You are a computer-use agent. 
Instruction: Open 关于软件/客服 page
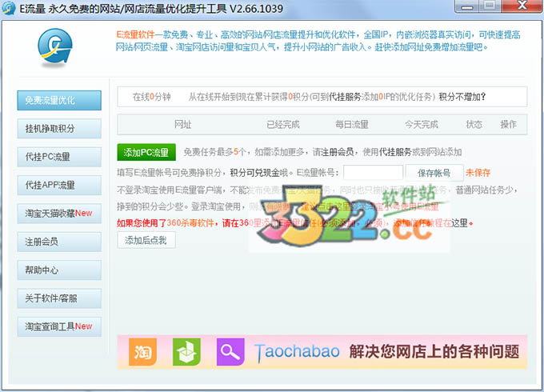coord(59,298)
